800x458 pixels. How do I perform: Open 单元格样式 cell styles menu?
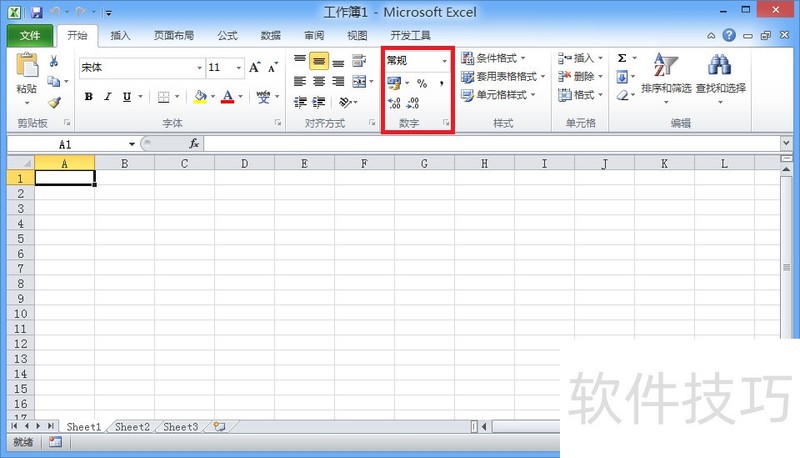[498, 95]
